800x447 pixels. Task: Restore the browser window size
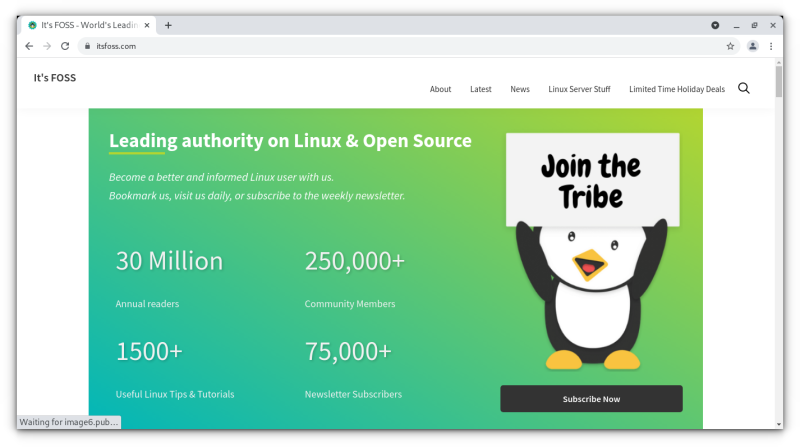(755, 25)
